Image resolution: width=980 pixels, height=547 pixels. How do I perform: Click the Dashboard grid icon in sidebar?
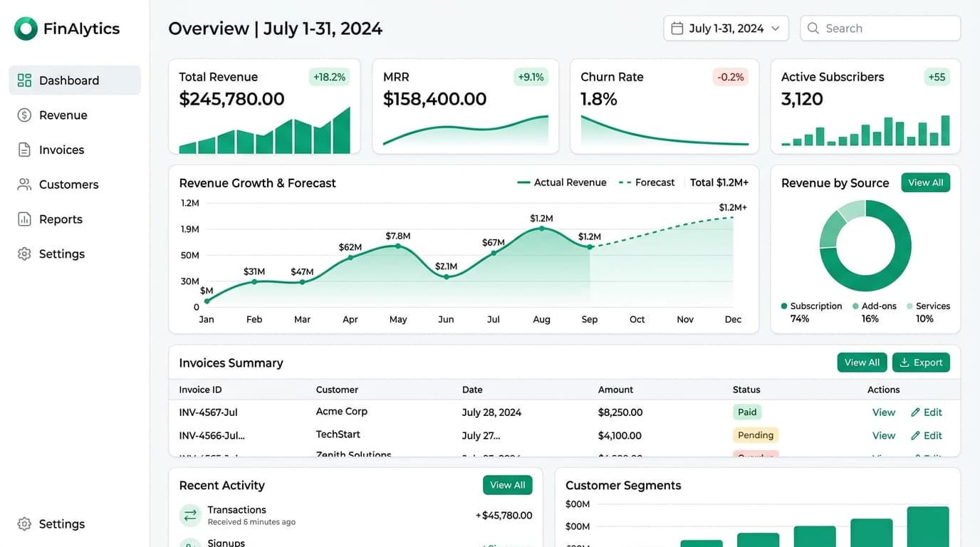click(x=24, y=80)
